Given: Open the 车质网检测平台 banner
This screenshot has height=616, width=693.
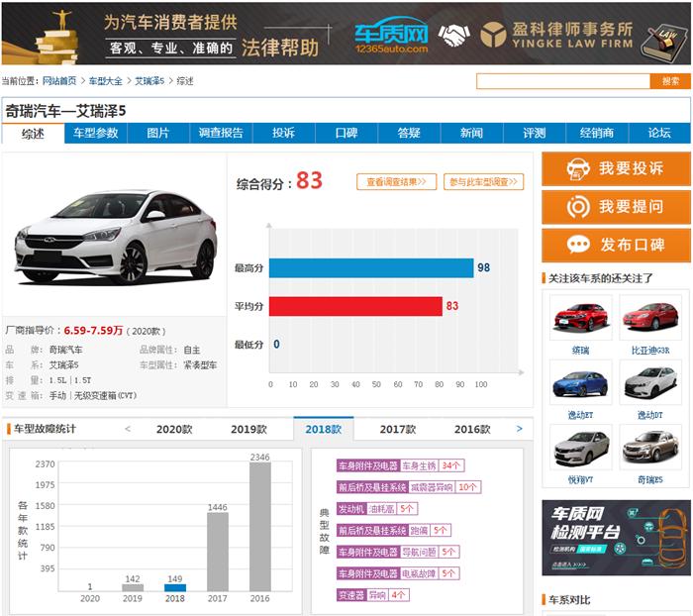Looking at the screenshot, I should click(x=616, y=538).
